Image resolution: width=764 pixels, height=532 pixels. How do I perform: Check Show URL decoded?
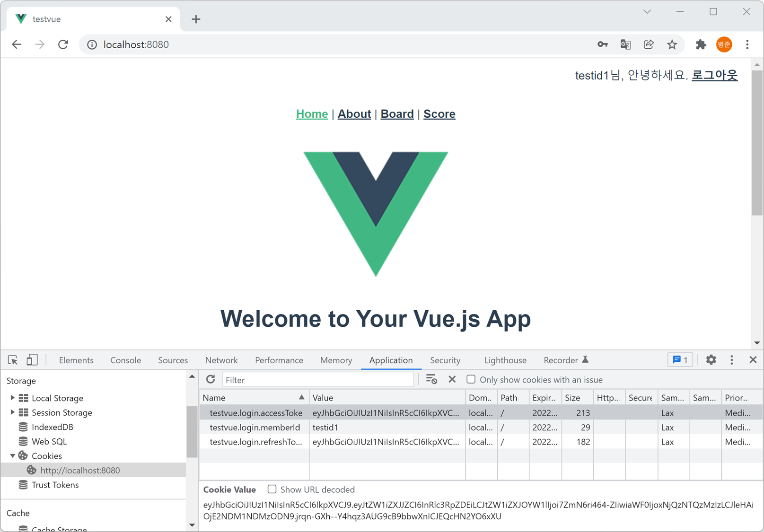point(272,489)
